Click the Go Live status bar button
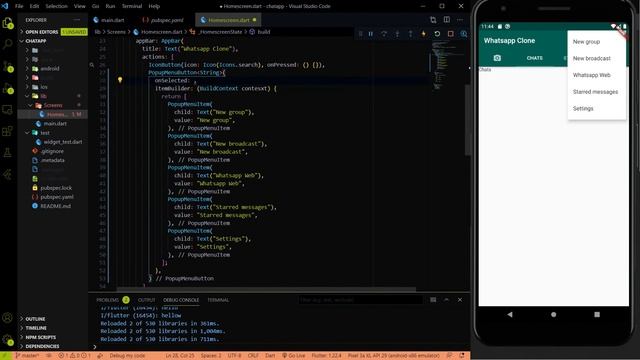 tap(293, 356)
